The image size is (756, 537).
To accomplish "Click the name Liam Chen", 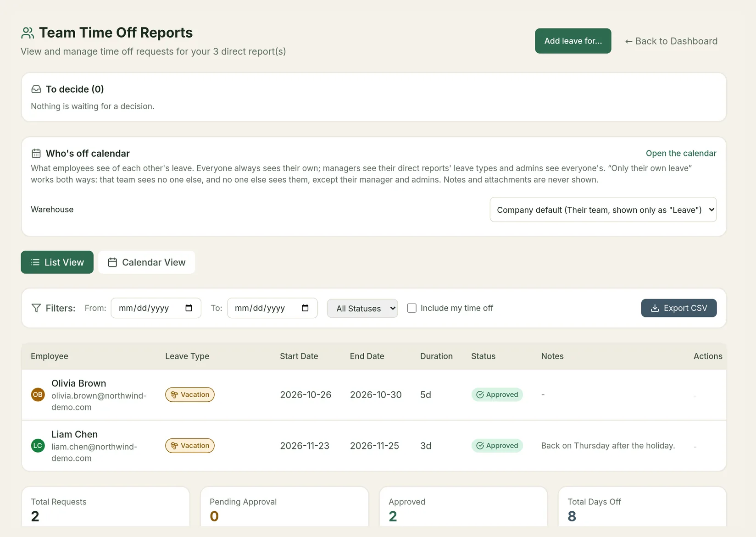I will tap(74, 434).
